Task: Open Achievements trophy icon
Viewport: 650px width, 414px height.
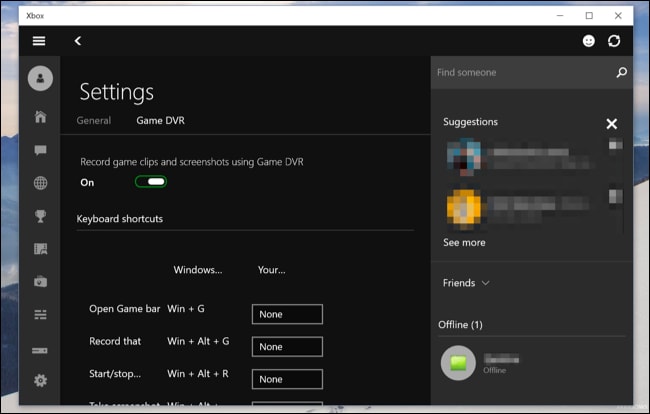Action: click(x=40, y=216)
